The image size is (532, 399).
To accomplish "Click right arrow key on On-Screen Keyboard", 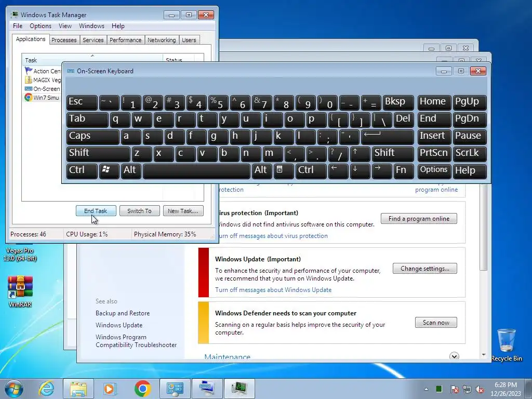I will tap(382, 170).
